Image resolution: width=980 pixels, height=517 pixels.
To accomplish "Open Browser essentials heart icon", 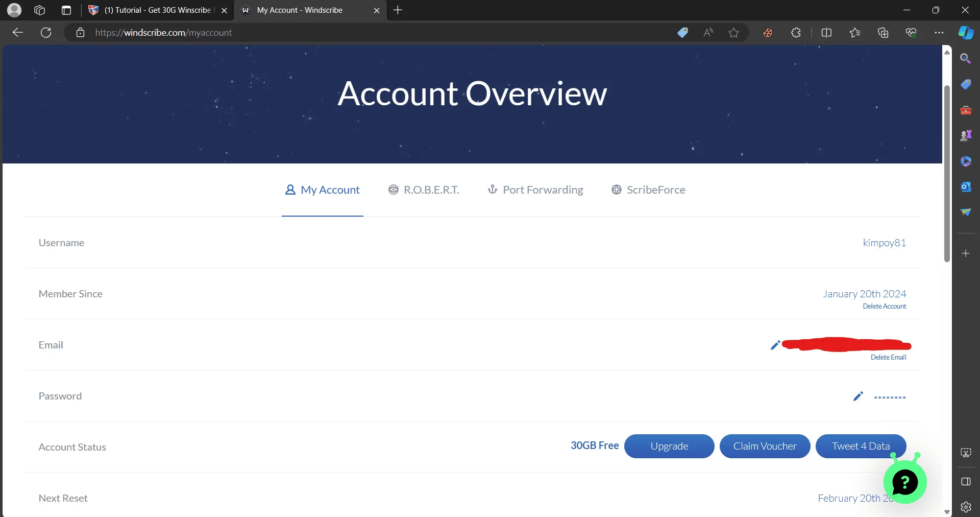I will coord(911,33).
